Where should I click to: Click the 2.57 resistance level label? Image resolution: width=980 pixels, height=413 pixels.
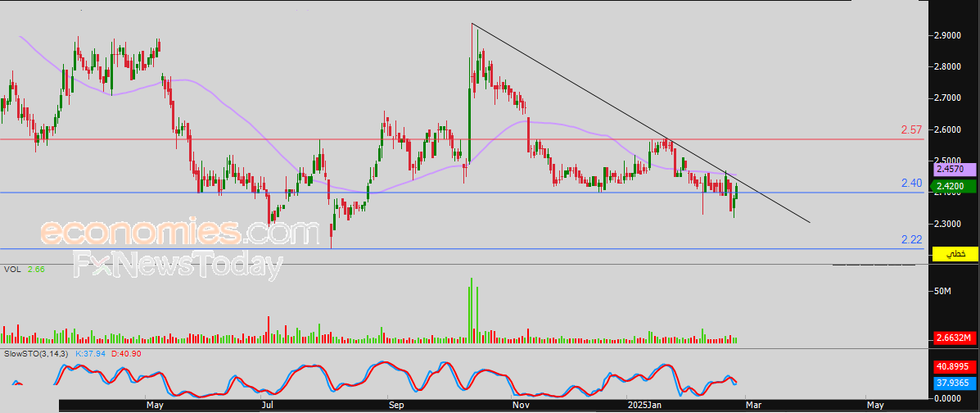[911, 130]
